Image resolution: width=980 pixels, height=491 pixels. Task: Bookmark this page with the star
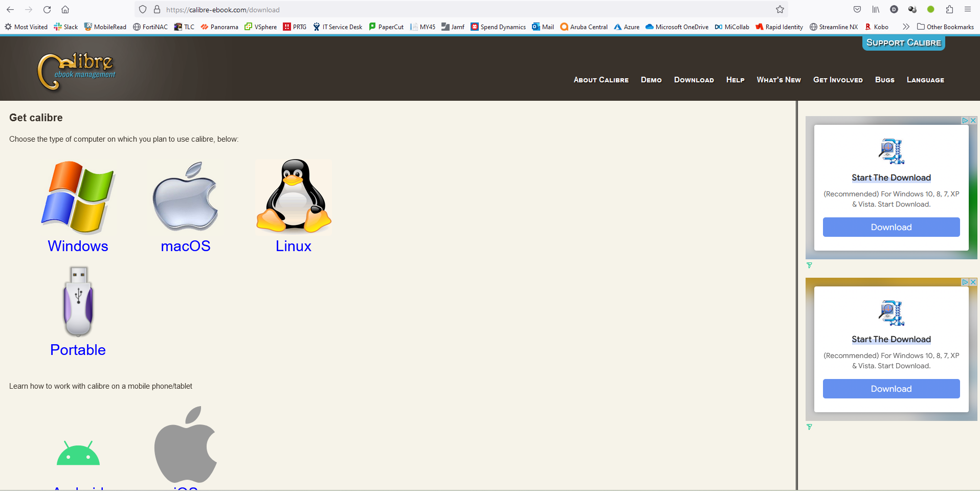point(780,10)
